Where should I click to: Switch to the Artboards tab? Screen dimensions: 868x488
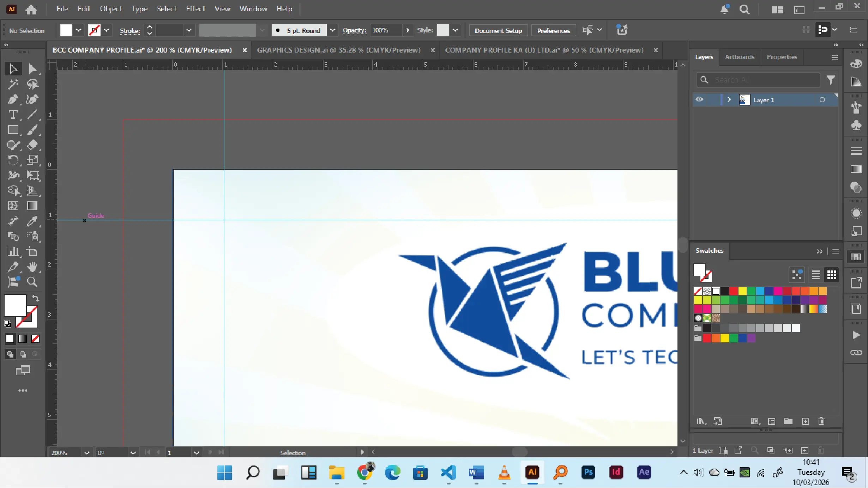pyautogui.click(x=740, y=57)
